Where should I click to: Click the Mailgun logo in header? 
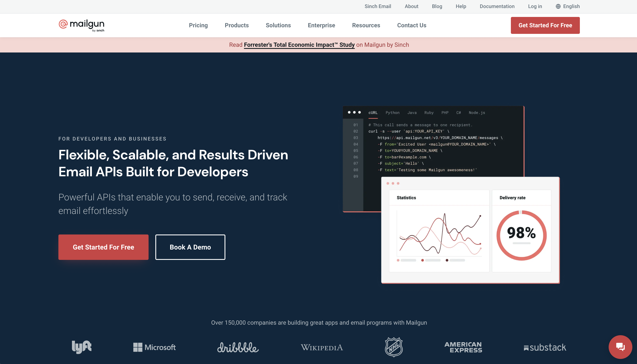click(x=81, y=25)
